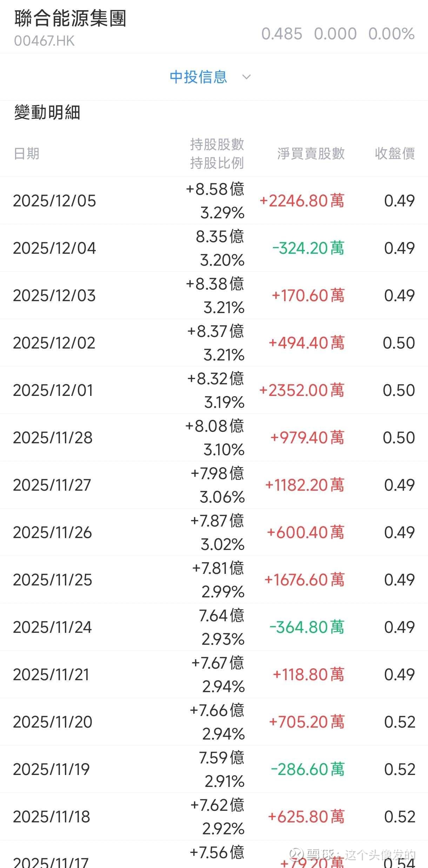Tap the 雪球 watermark logo icon
This screenshot has height=868, width=428.
click(x=296, y=854)
